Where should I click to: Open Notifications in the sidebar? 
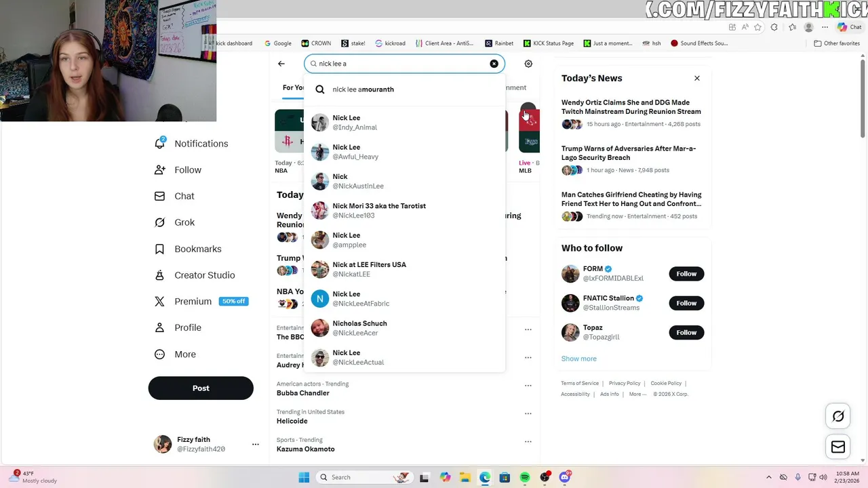point(191,144)
